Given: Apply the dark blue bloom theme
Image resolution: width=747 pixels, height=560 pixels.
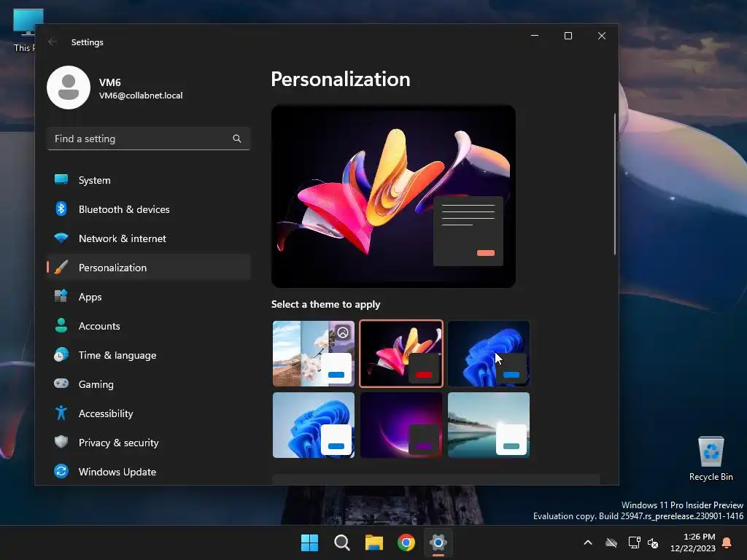Looking at the screenshot, I should pos(489,354).
